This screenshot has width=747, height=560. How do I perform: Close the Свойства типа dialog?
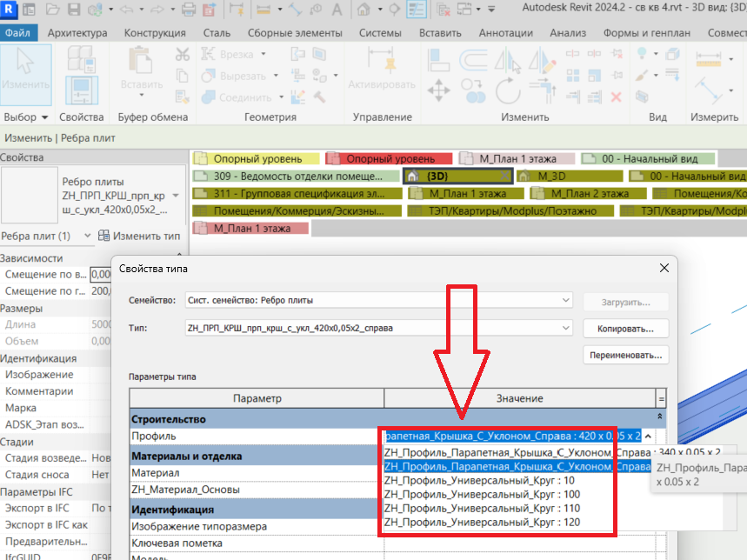[664, 268]
